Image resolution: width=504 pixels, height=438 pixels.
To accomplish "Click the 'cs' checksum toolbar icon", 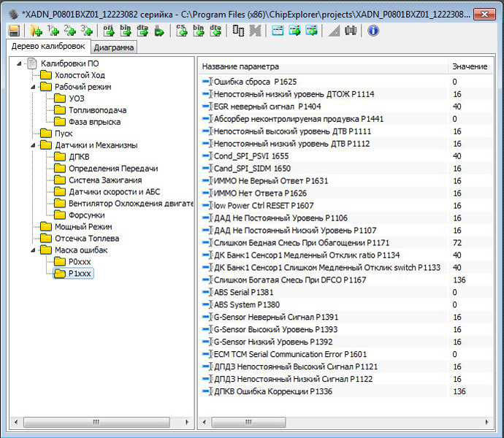I will pyautogui.click(x=182, y=31).
